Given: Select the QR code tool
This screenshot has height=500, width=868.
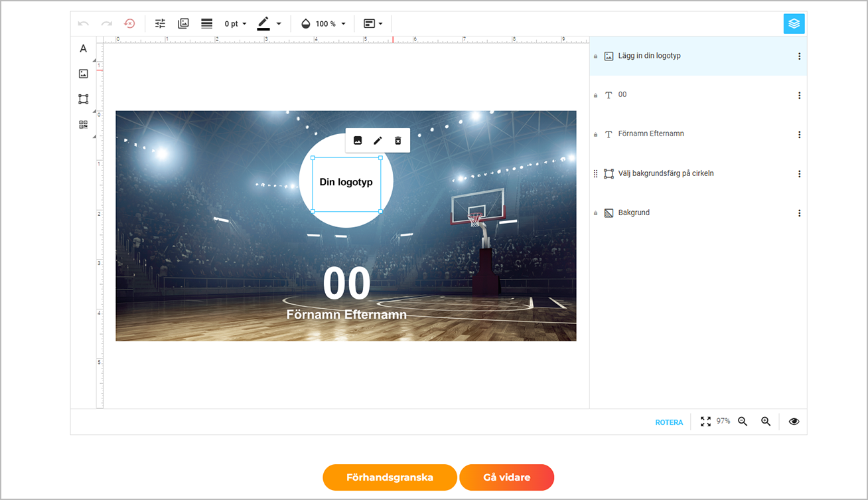Looking at the screenshot, I should click(x=83, y=124).
